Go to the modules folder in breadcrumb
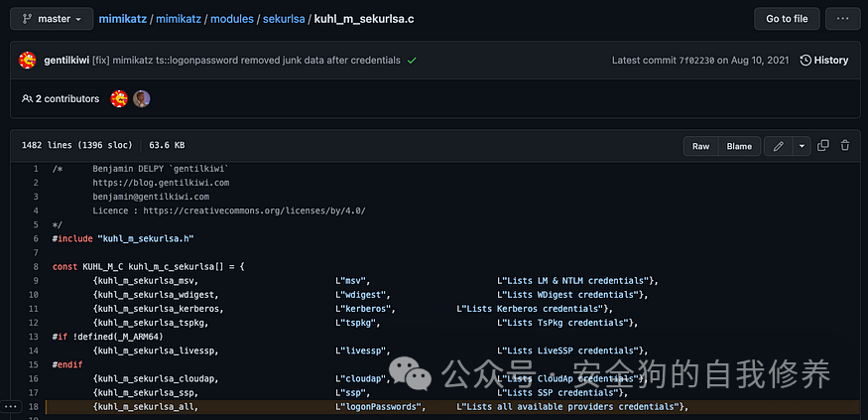This screenshot has height=420, width=868. (x=231, y=19)
